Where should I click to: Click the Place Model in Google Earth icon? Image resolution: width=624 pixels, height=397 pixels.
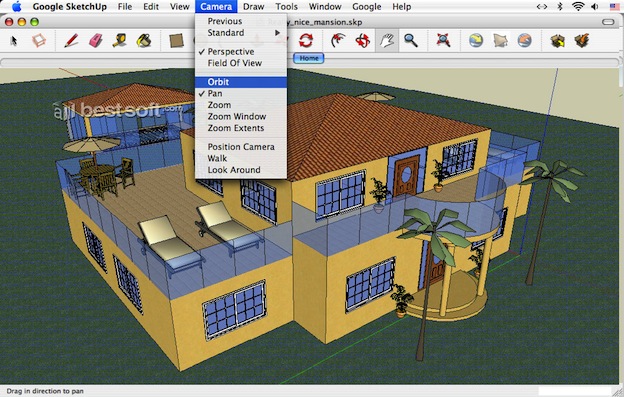(x=525, y=41)
